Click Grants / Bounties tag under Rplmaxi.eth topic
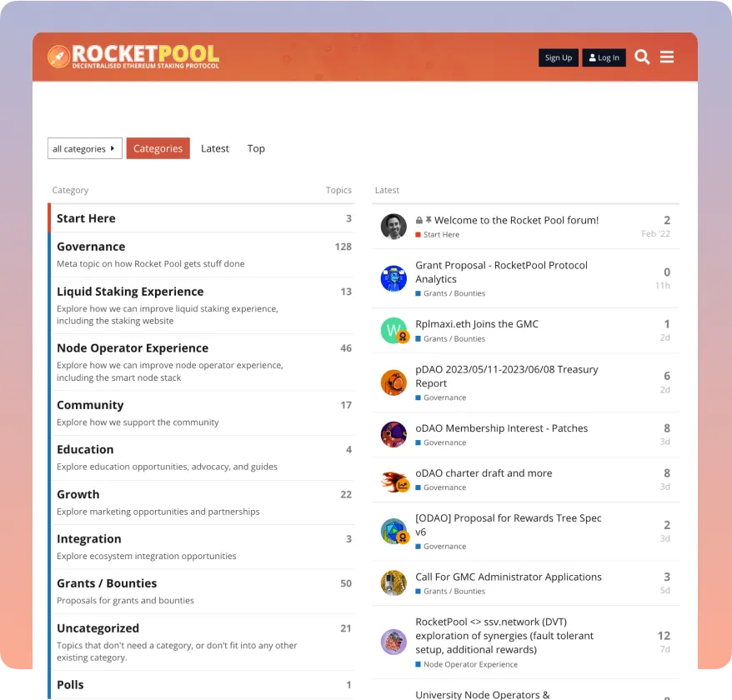This screenshot has height=700, width=732. coord(454,339)
